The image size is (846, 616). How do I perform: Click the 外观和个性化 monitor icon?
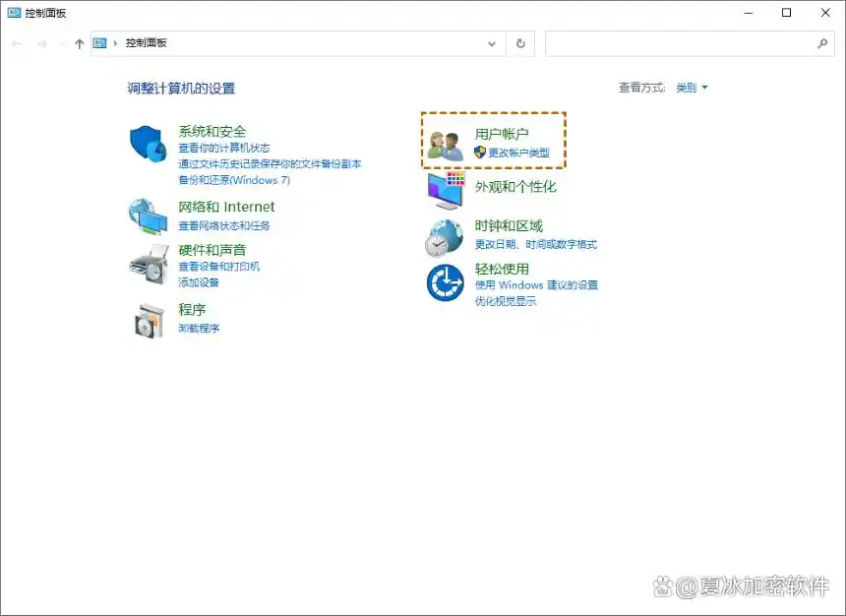tap(445, 188)
